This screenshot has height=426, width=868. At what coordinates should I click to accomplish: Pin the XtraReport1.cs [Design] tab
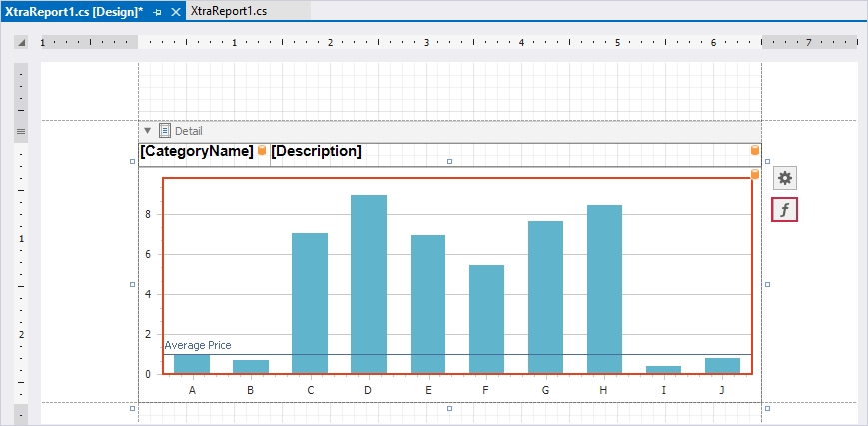pyautogui.click(x=158, y=11)
